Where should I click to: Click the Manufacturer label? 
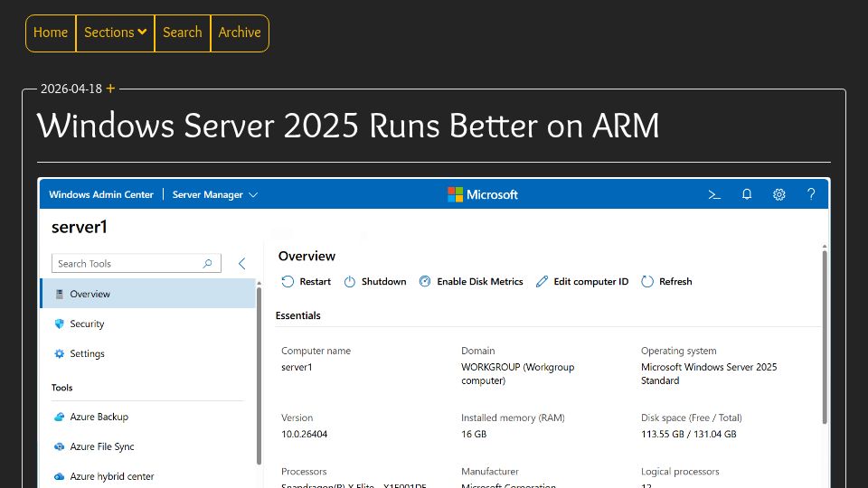pyautogui.click(x=490, y=472)
